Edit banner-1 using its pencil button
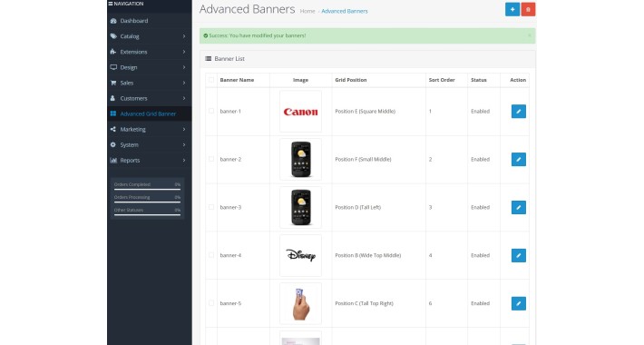The image size is (644, 345). tap(518, 111)
